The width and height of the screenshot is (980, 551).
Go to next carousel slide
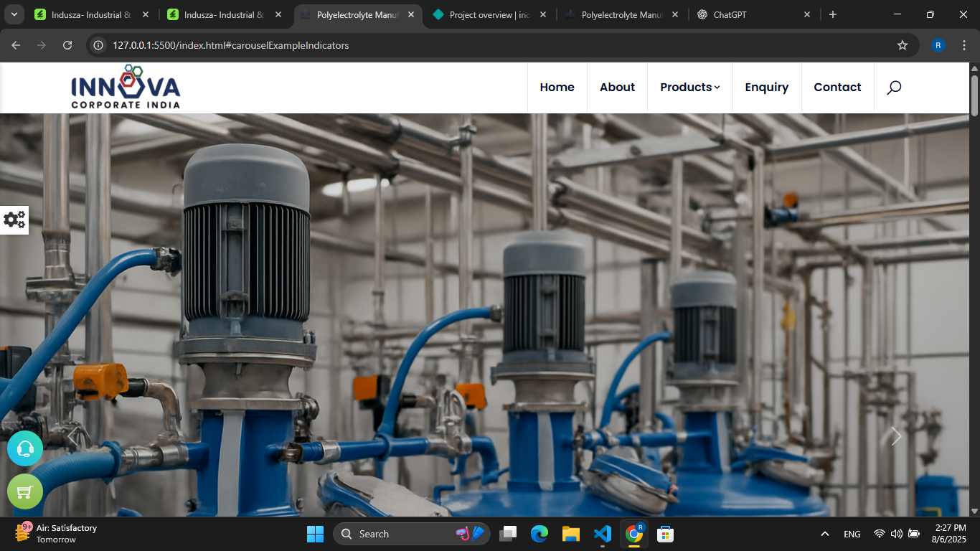coord(895,436)
